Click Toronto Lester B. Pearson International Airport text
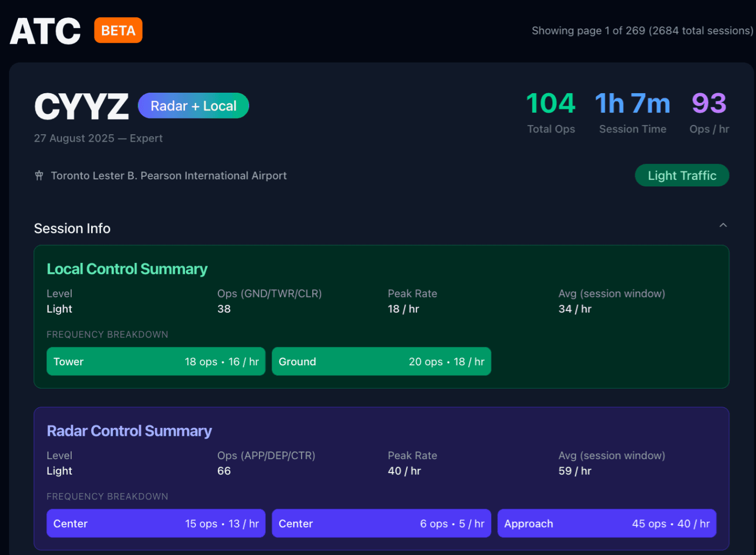Image resolution: width=756 pixels, height=555 pixels. point(168,176)
